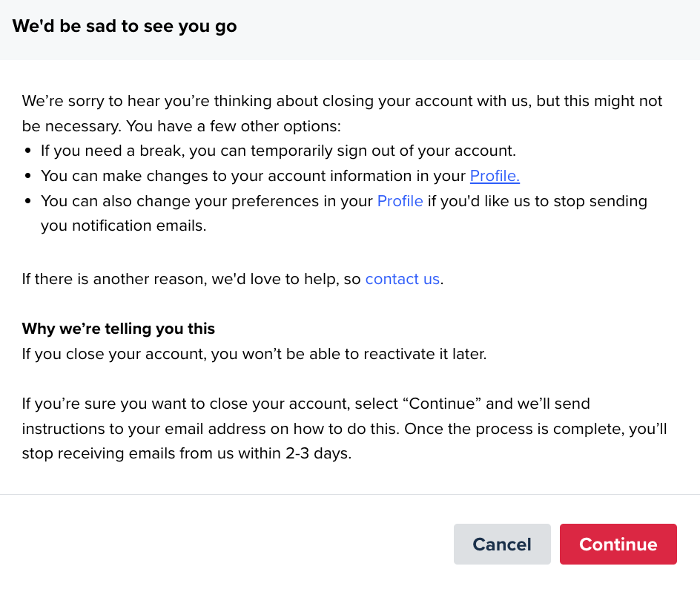Click the "2-3 days" email instructions paragraph
The width and height of the screenshot is (700, 592).
coord(344,428)
